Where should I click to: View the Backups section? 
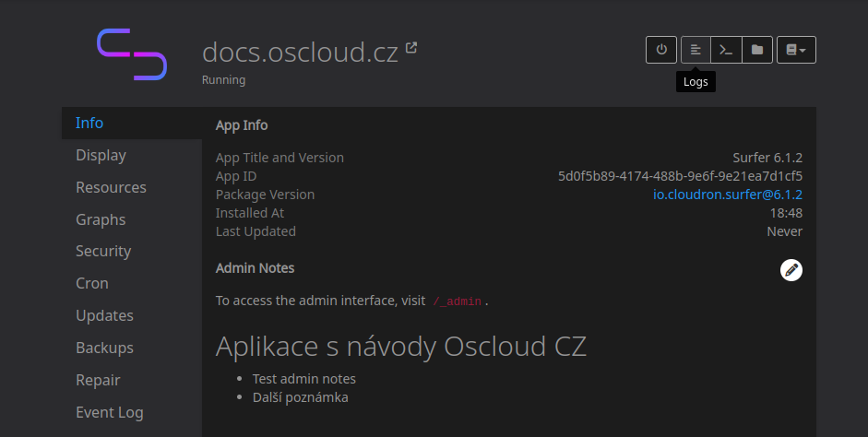coord(104,348)
